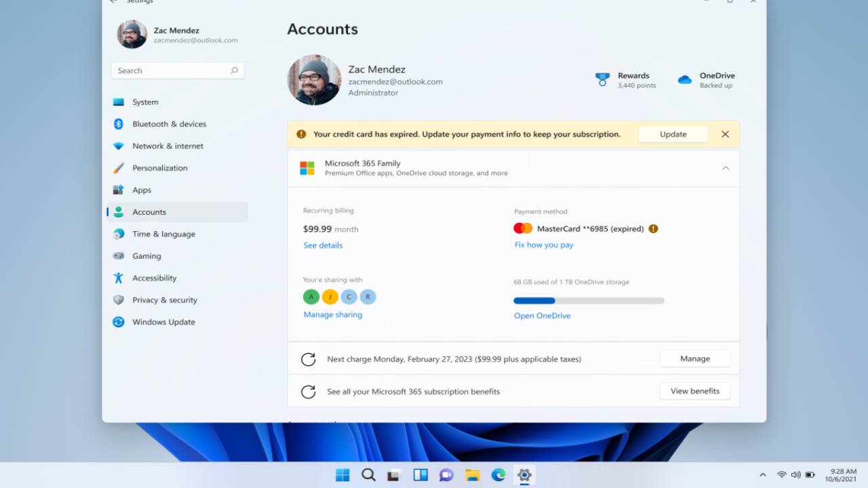The image size is (868, 488).
Task: Select System in the Settings sidebar
Action: click(145, 102)
